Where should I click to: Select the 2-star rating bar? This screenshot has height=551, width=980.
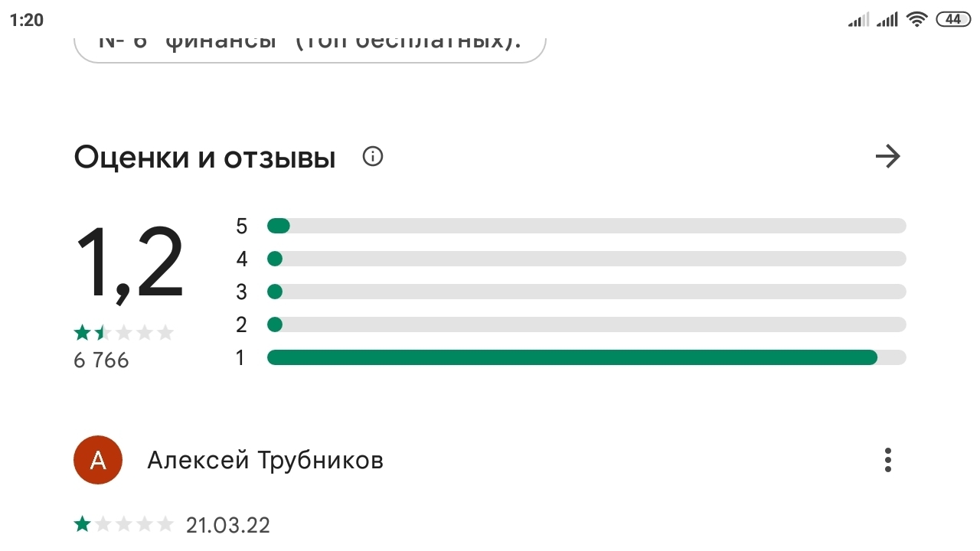click(x=586, y=324)
